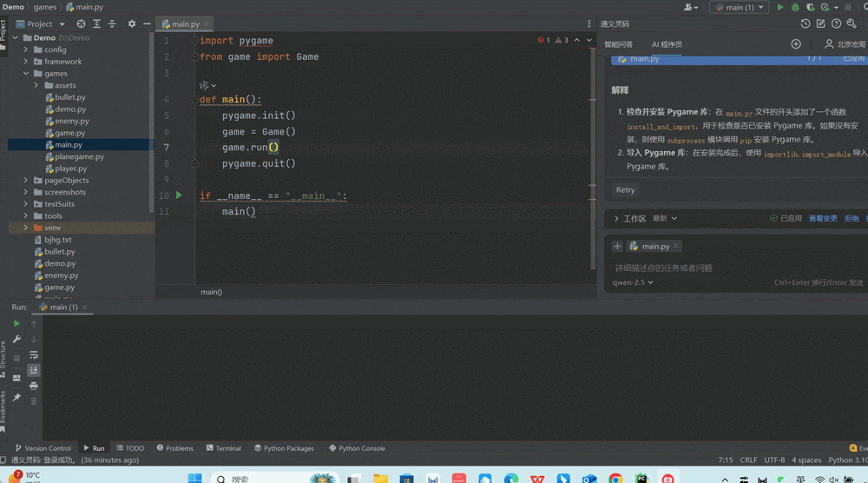The width and height of the screenshot is (868, 483).
Task: Click the print icon in Run panel
Action: click(x=34, y=386)
